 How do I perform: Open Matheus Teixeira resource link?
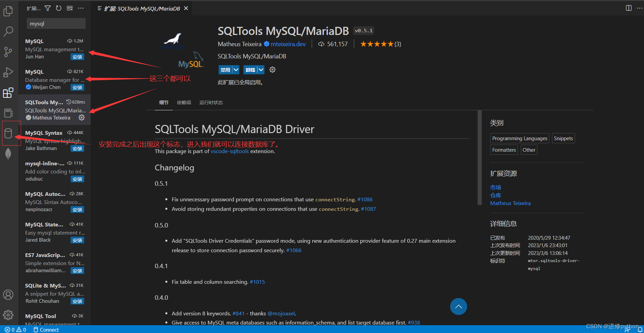point(510,203)
